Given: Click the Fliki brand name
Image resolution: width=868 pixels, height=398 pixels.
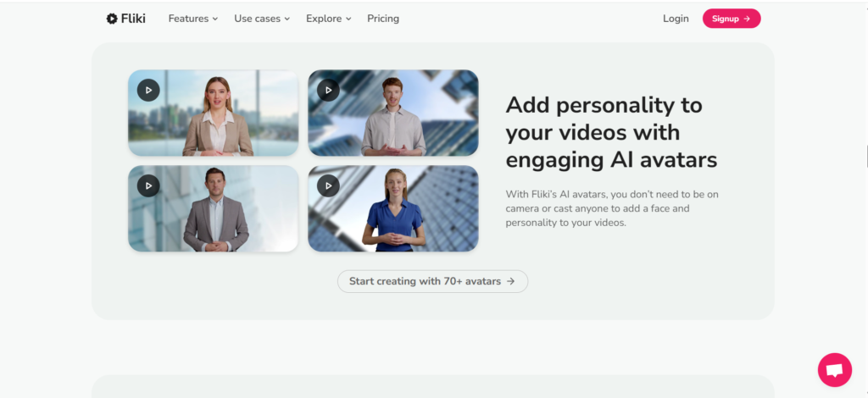Looking at the screenshot, I should tap(133, 19).
